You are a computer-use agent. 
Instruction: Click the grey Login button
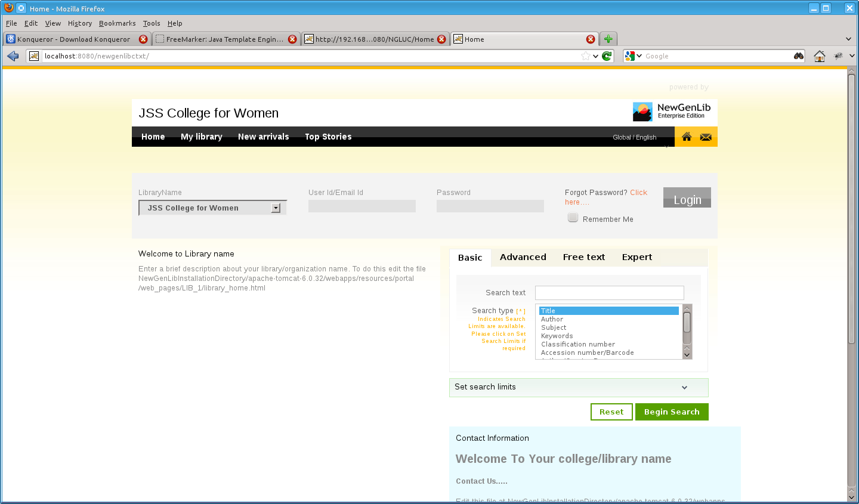click(x=687, y=199)
